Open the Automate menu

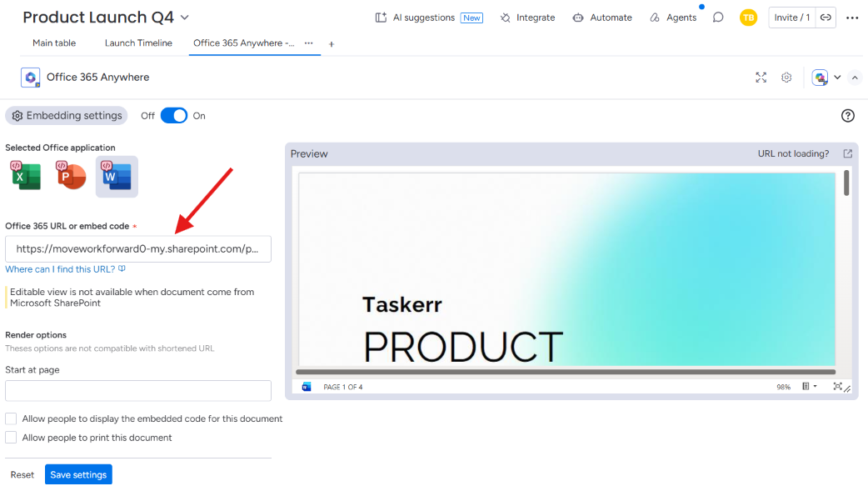[602, 18]
